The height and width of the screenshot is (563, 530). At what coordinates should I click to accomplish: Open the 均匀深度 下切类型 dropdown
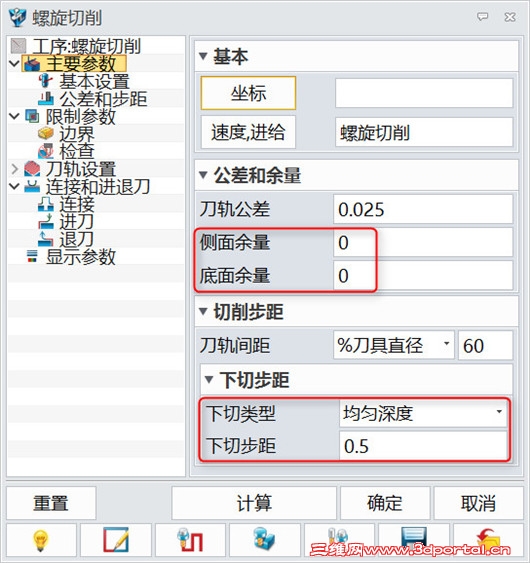(423, 413)
